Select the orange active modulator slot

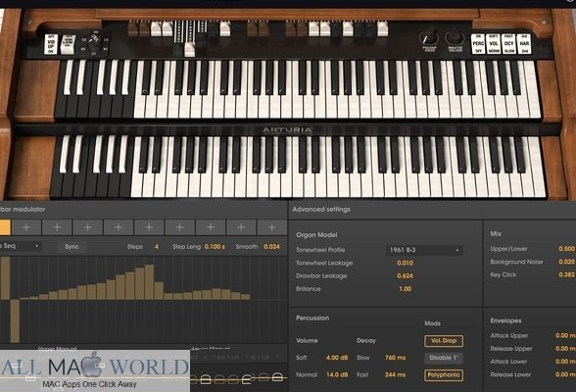tap(5, 227)
